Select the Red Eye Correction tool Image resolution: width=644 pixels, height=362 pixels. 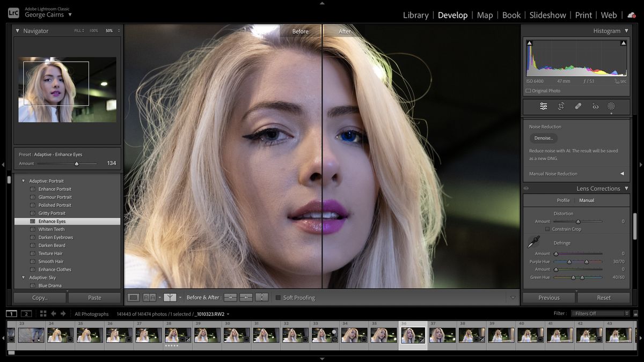[x=595, y=106]
